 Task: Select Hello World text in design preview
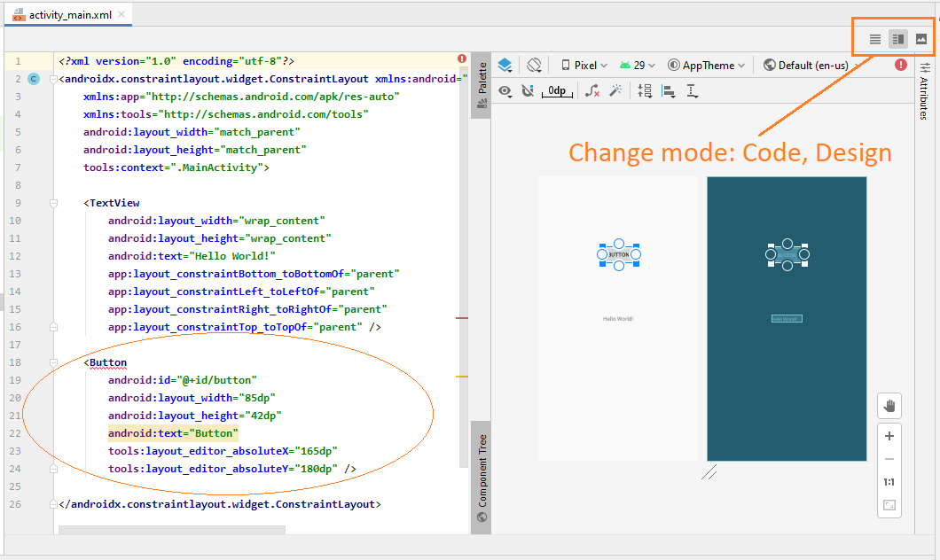[x=618, y=319]
